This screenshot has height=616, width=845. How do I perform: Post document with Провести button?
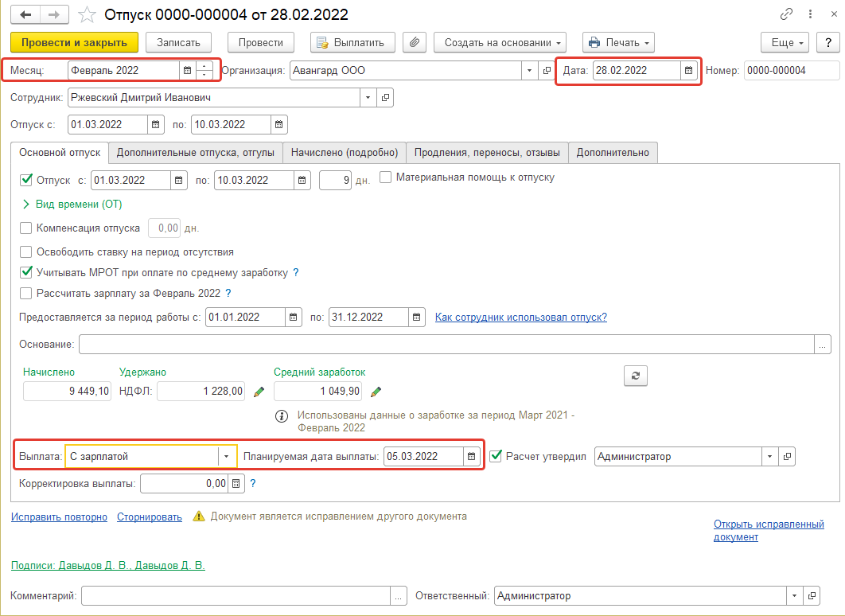tap(261, 42)
